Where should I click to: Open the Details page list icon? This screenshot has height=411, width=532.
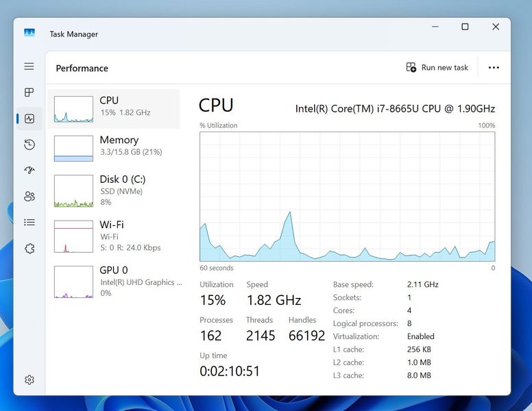(29, 222)
